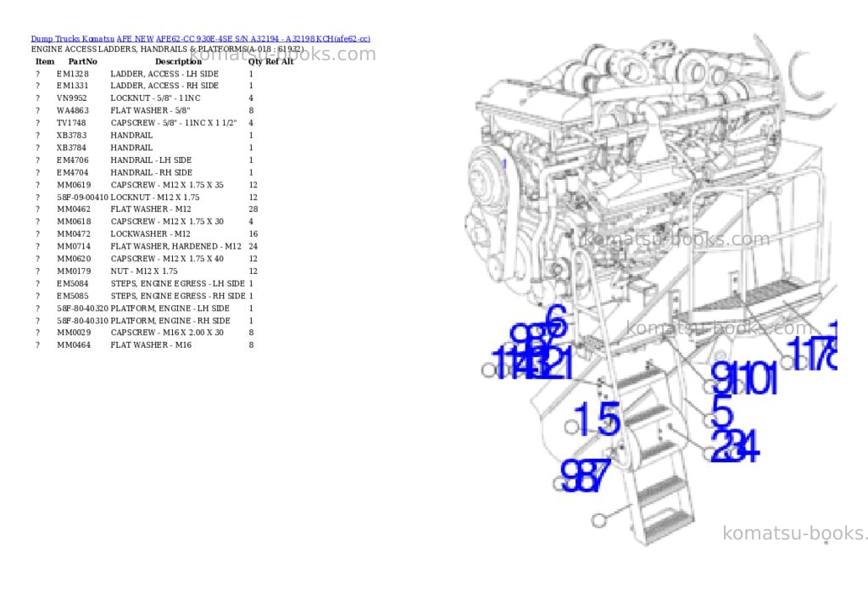
Task: Click description NUT - M12 X 1.75
Action: tap(144, 271)
